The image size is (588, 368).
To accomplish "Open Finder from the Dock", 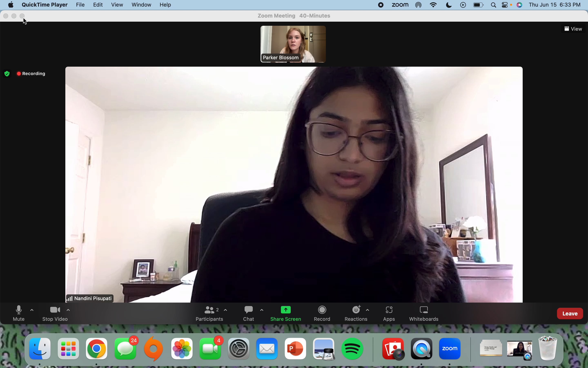I will pyautogui.click(x=40, y=349).
